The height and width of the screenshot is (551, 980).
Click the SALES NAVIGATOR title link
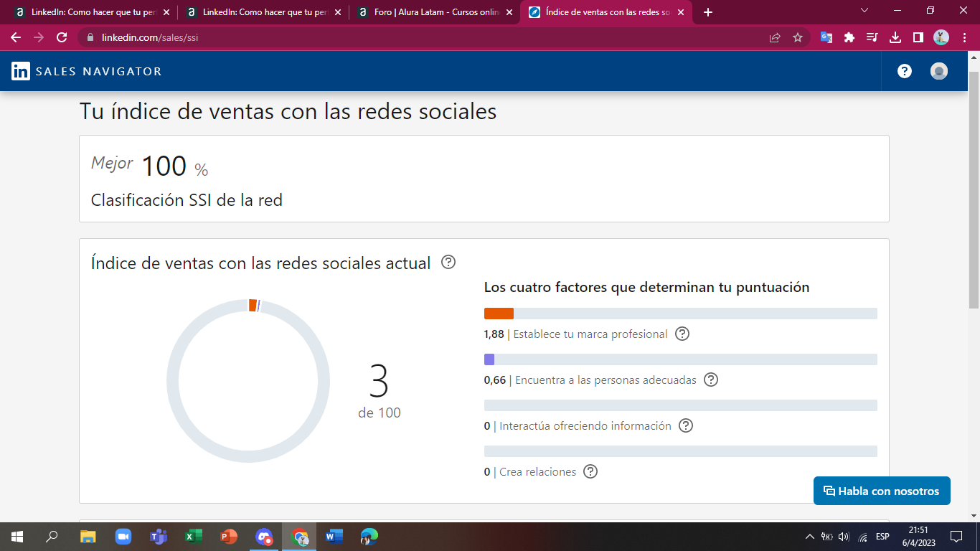[99, 71]
